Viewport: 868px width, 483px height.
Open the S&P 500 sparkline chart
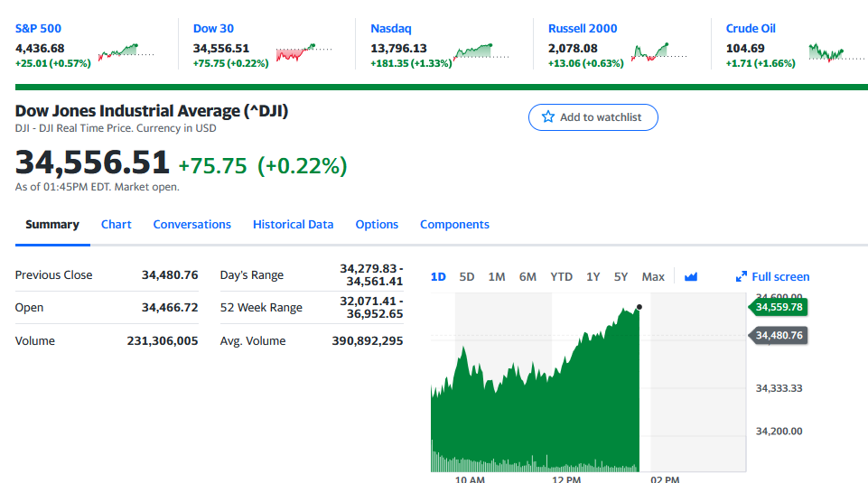[126, 52]
